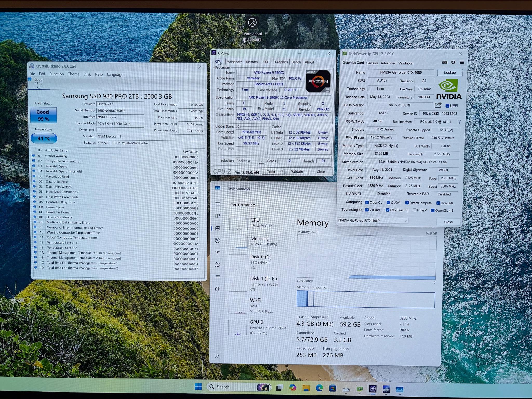Click Good 99% health status button
Image resolution: width=532 pixels, height=399 pixels.
point(43,115)
